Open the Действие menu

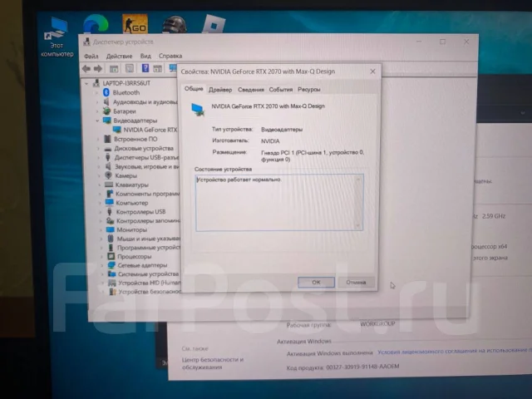click(x=119, y=56)
